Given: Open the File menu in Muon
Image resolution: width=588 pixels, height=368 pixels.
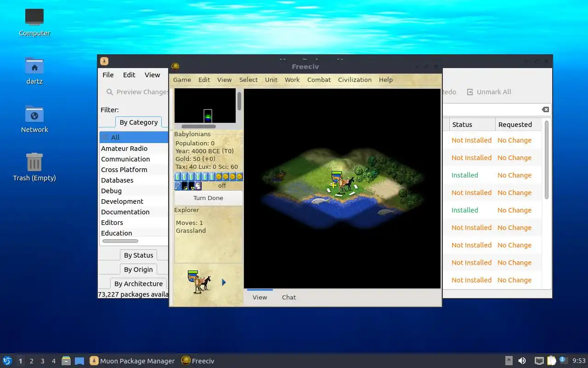Looking at the screenshot, I should pyautogui.click(x=108, y=75).
